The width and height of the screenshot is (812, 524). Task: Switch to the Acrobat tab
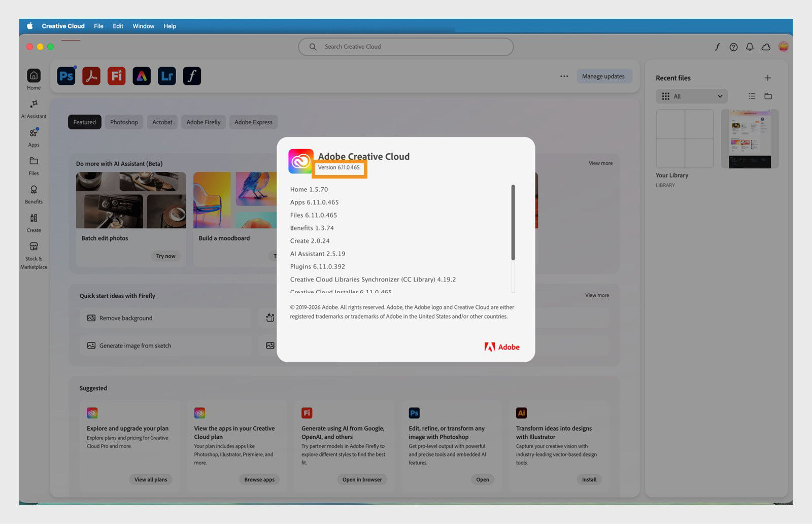tap(162, 122)
